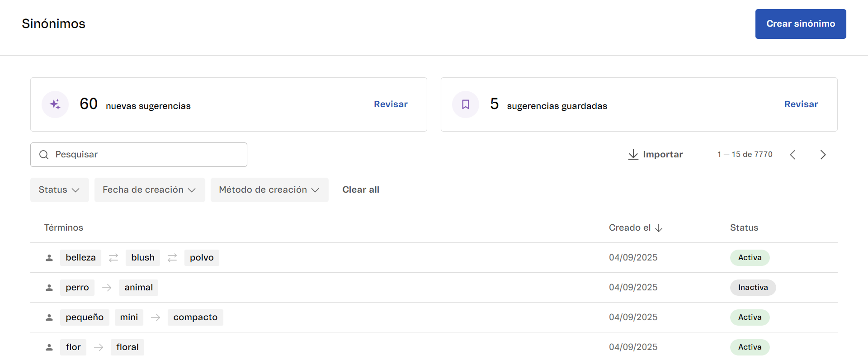
Task: Click the sort arrow beside Creado el
Action: (x=659, y=228)
